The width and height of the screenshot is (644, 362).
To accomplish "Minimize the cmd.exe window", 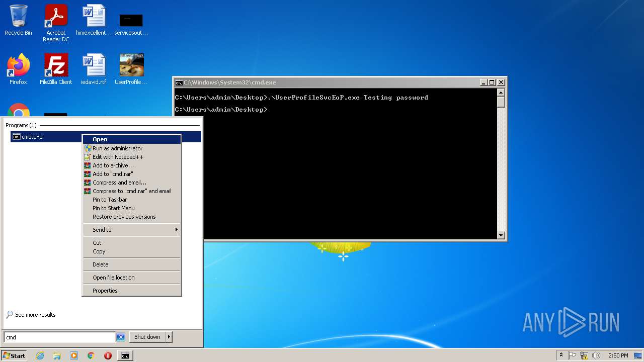I will 484,82.
